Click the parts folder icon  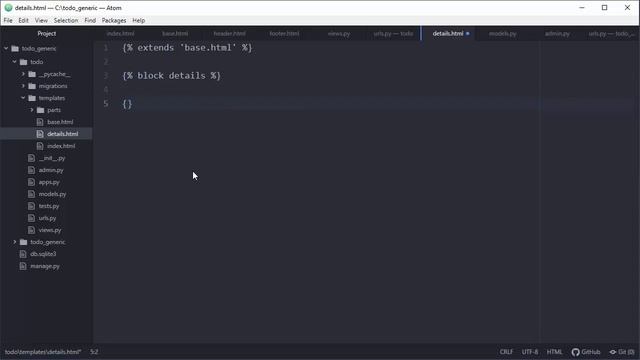(40, 110)
